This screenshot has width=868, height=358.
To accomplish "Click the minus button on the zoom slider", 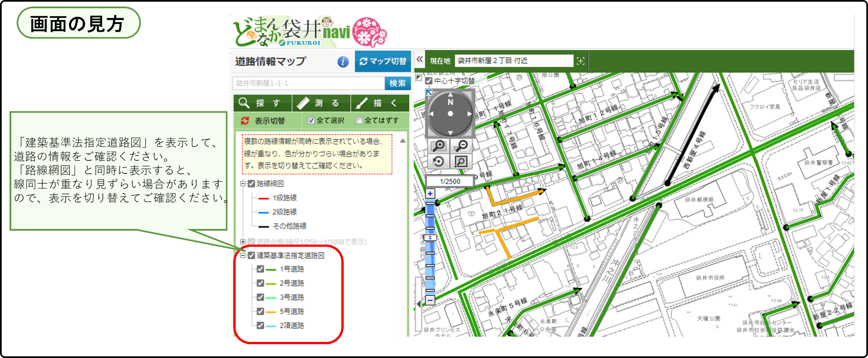I will click(x=430, y=300).
